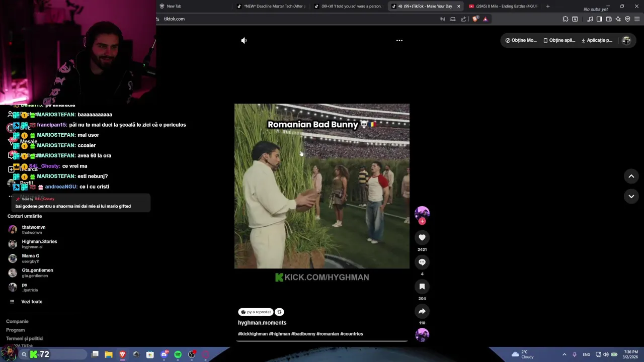Click the Romanian Bad Bunny video area

(322, 186)
